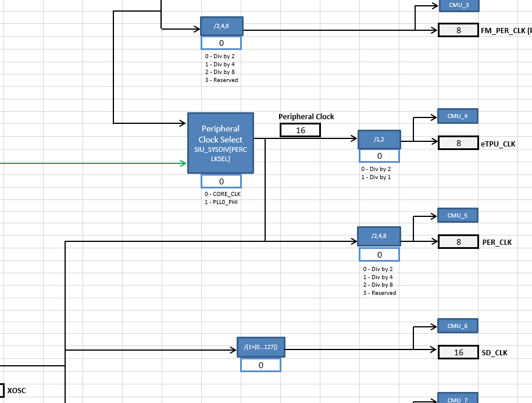Click the eTPU_CLK output frequency cell
Viewport: 532px width, 403px height.
click(x=458, y=142)
